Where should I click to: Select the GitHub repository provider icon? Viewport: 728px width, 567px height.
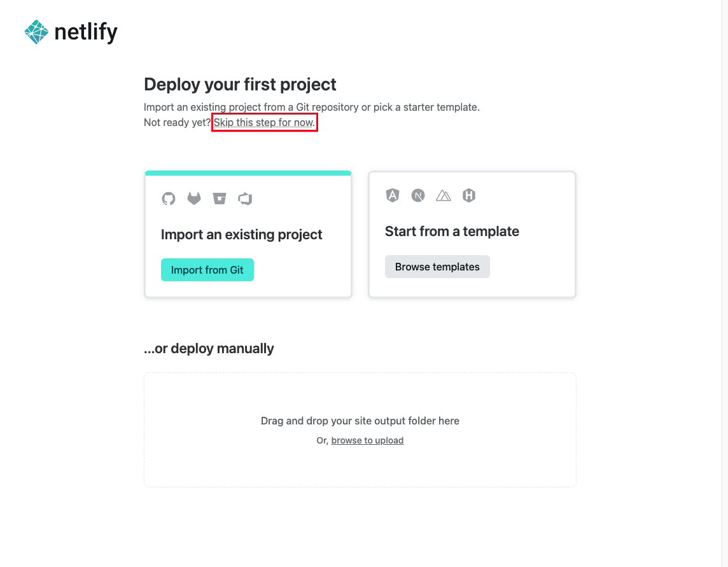point(168,199)
